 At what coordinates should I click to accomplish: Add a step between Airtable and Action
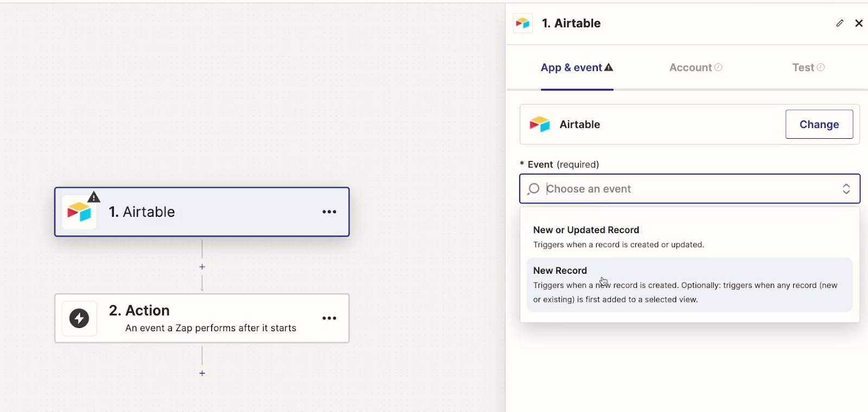click(202, 267)
